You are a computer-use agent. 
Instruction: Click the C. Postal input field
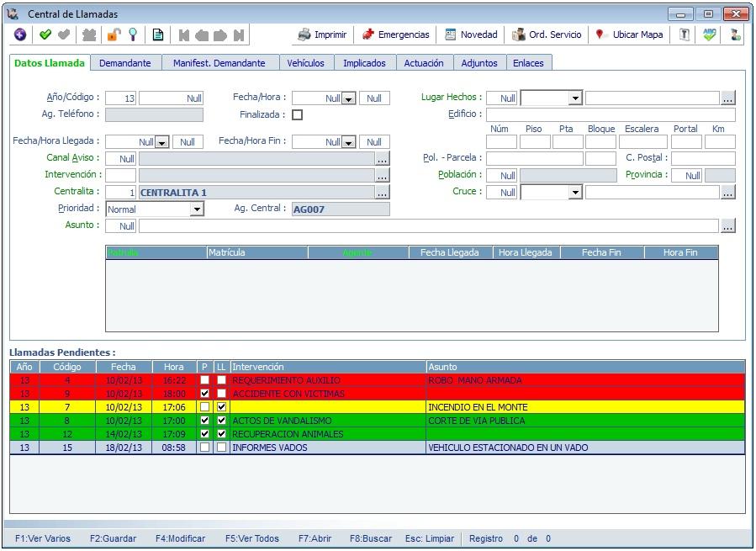(x=704, y=159)
